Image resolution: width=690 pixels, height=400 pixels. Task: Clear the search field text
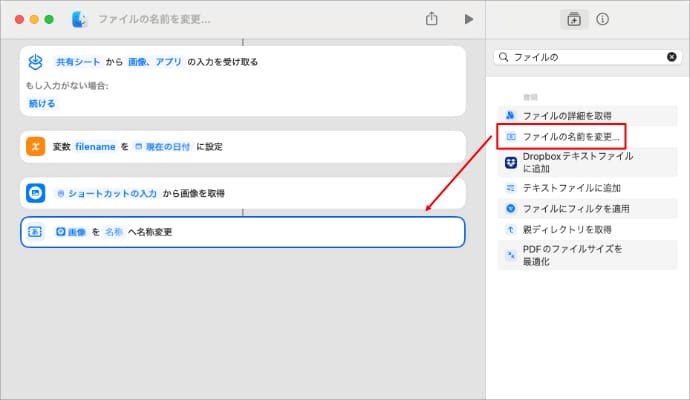click(671, 58)
